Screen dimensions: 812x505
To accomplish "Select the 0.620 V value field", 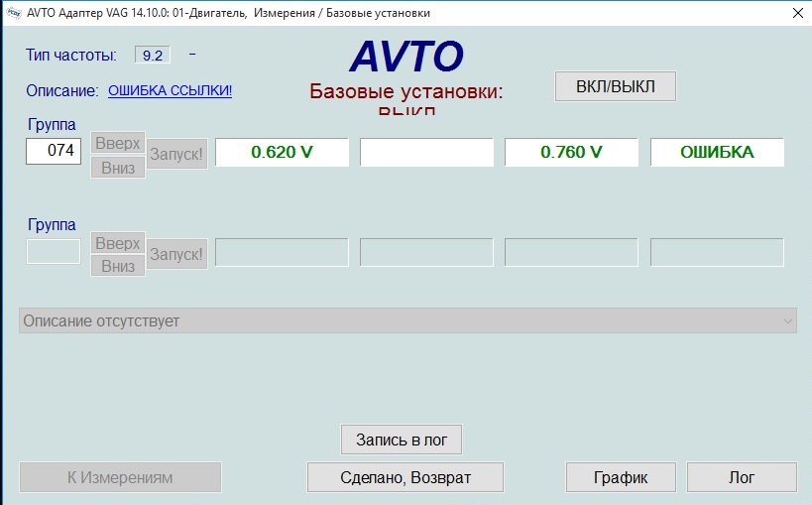I will coord(282,152).
